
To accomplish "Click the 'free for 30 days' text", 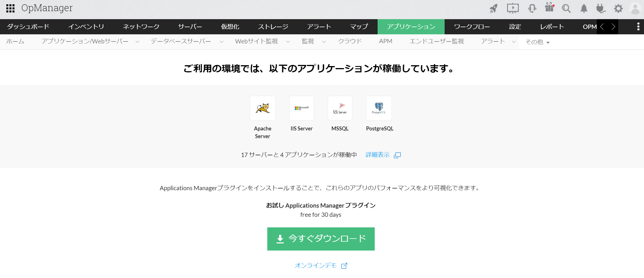I will coord(321,215).
